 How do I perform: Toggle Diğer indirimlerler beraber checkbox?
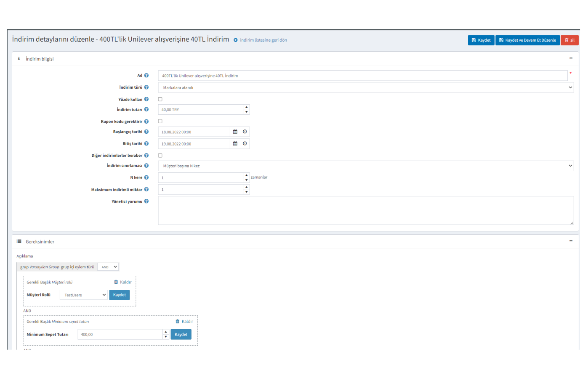tap(160, 156)
